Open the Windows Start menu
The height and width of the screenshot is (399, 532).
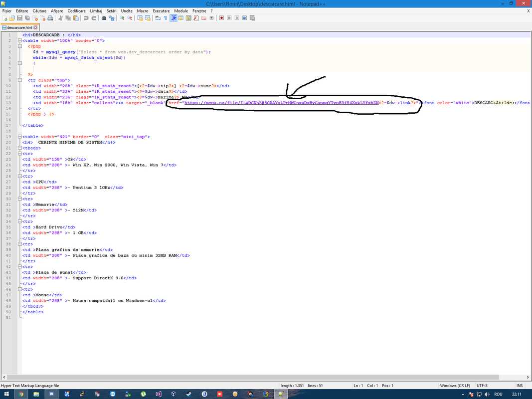pos(6,394)
